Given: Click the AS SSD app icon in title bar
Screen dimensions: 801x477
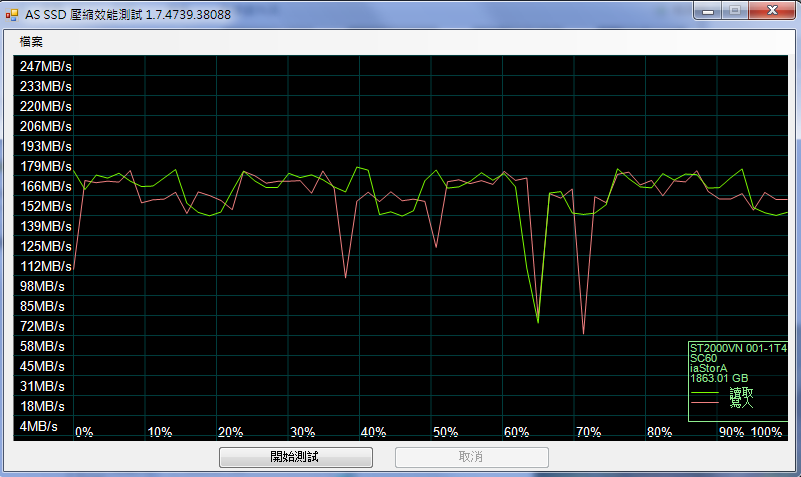Looking at the screenshot, I should point(11,15).
